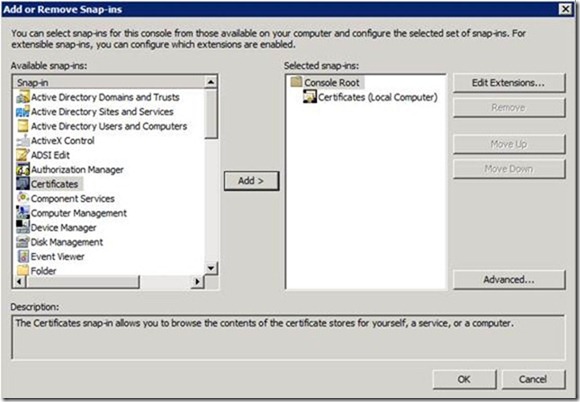The width and height of the screenshot is (580, 402).
Task: Open Edit Extensions dialog
Action: (x=509, y=83)
